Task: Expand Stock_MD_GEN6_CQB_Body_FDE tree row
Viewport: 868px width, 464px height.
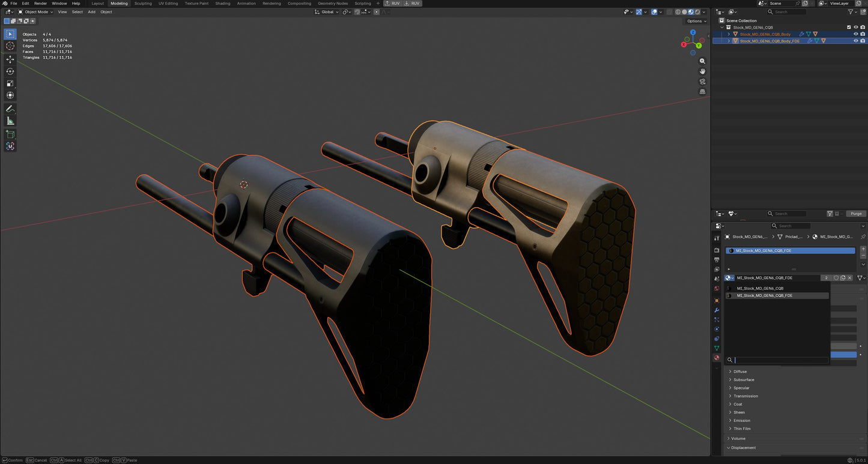Action: tap(729, 41)
